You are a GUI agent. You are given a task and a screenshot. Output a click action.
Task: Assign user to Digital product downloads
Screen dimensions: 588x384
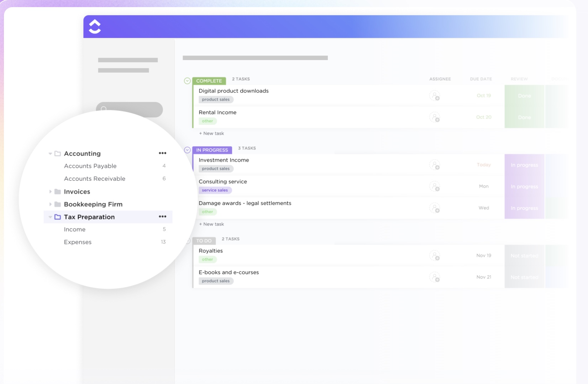(435, 96)
